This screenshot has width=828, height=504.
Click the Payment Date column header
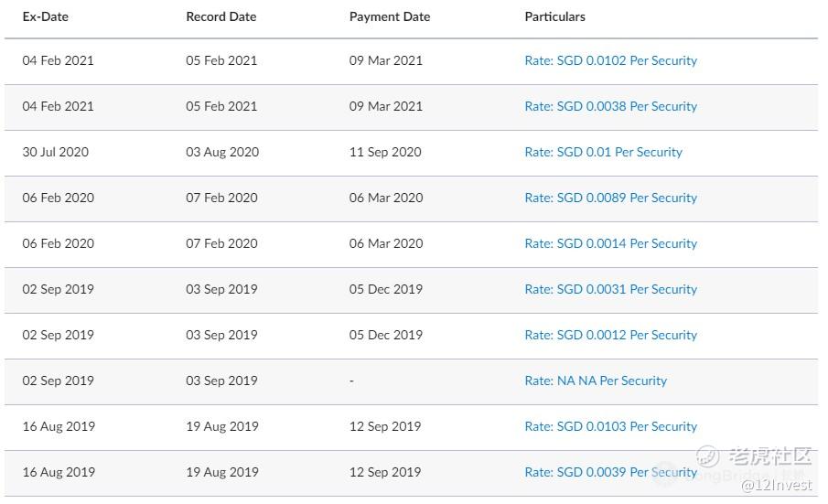click(x=390, y=16)
